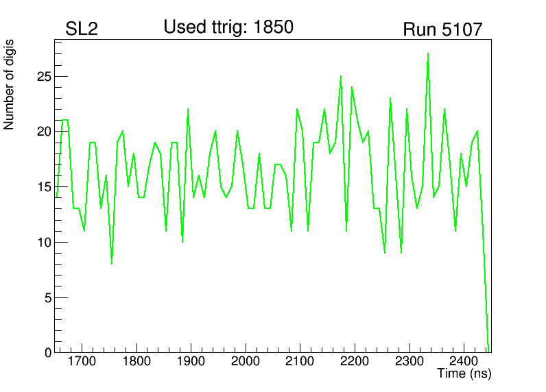This screenshot has height=392, width=546.
Task: Click the "Time (ns)" x-axis title
Action: point(464,374)
